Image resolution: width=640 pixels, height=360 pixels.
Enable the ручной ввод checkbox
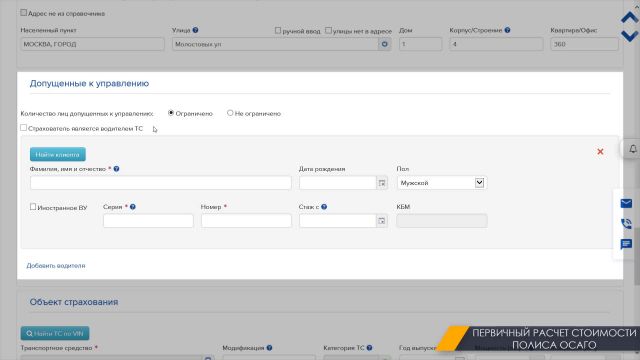coord(278,30)
